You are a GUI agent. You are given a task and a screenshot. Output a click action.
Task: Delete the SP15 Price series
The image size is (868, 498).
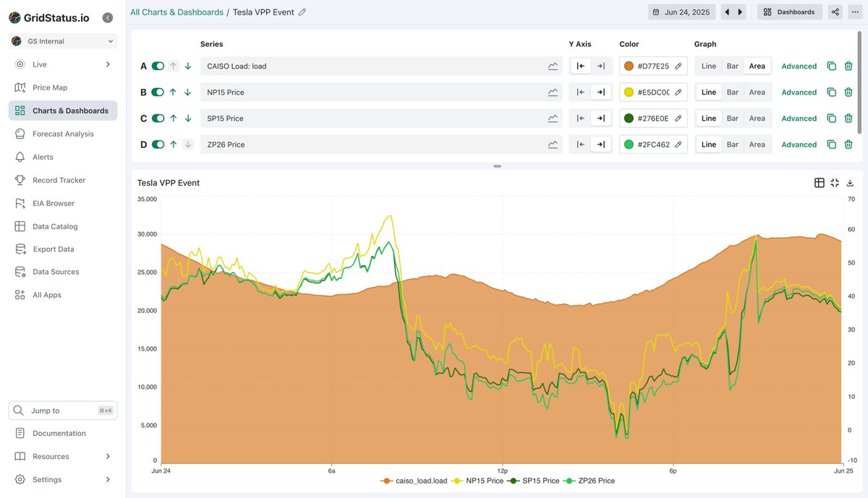tap(848, 119)
